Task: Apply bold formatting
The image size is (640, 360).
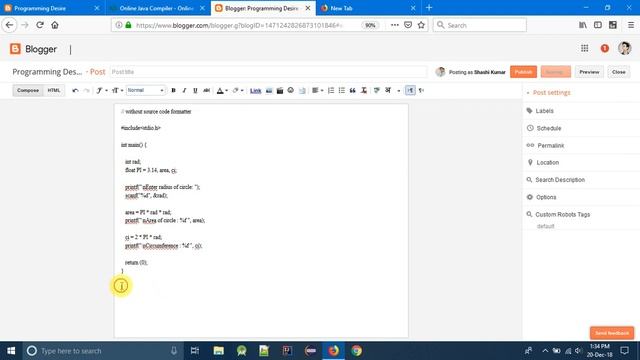Action: click(x=173, y=91)
